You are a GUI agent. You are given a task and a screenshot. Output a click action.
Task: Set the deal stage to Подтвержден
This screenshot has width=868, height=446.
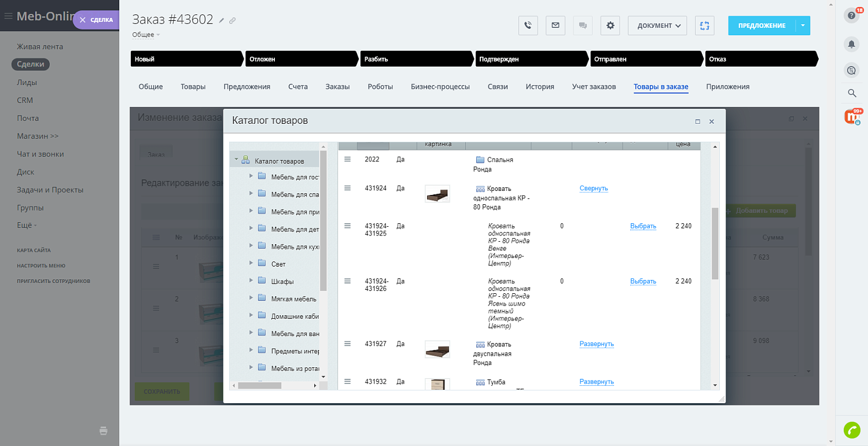531,58
